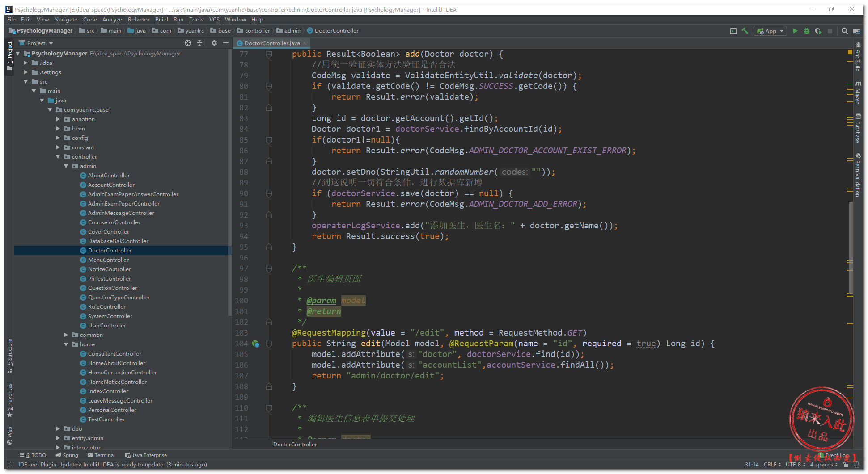This screenshot has height=474, width=868.
Task: Collapse the admin folder in tree
Action: coord(66,166)
